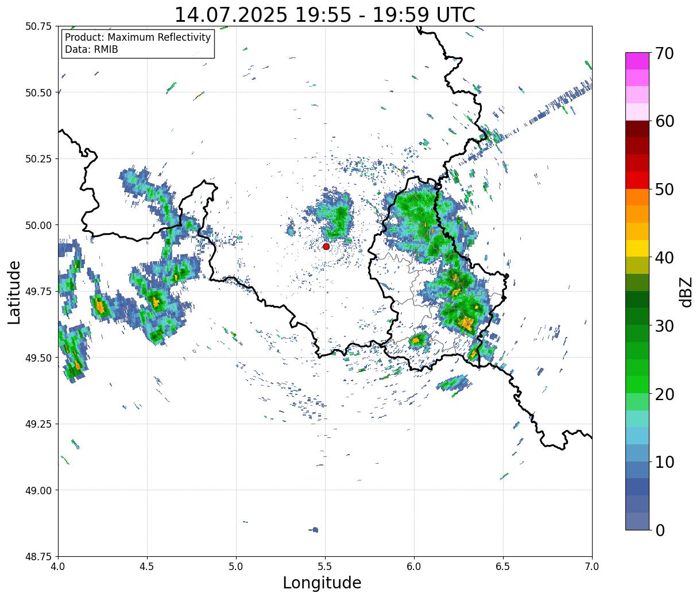Click the longitude tick label 4.5

pyautogui.click(x=147, y=567)
